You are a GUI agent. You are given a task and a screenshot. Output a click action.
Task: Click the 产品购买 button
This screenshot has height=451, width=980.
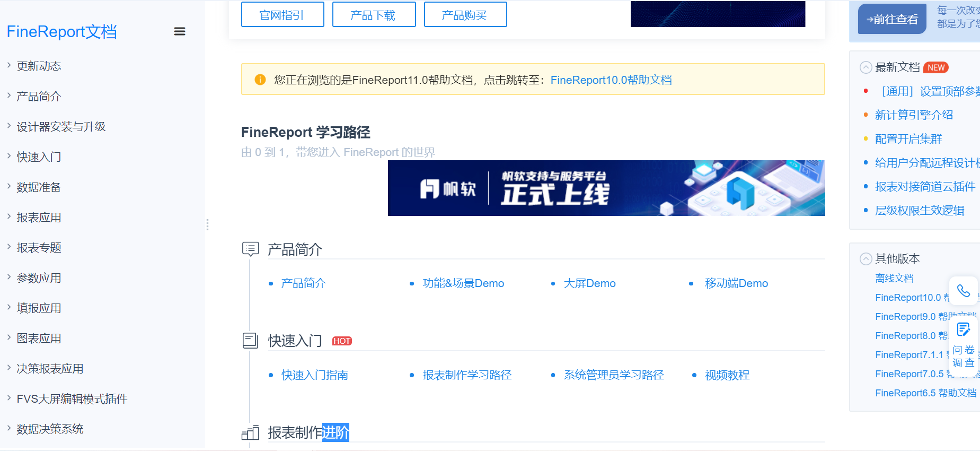465,15
